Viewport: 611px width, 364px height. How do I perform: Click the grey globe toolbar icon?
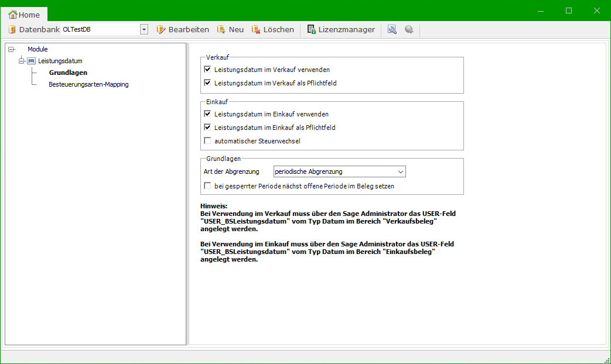[409, 30]
